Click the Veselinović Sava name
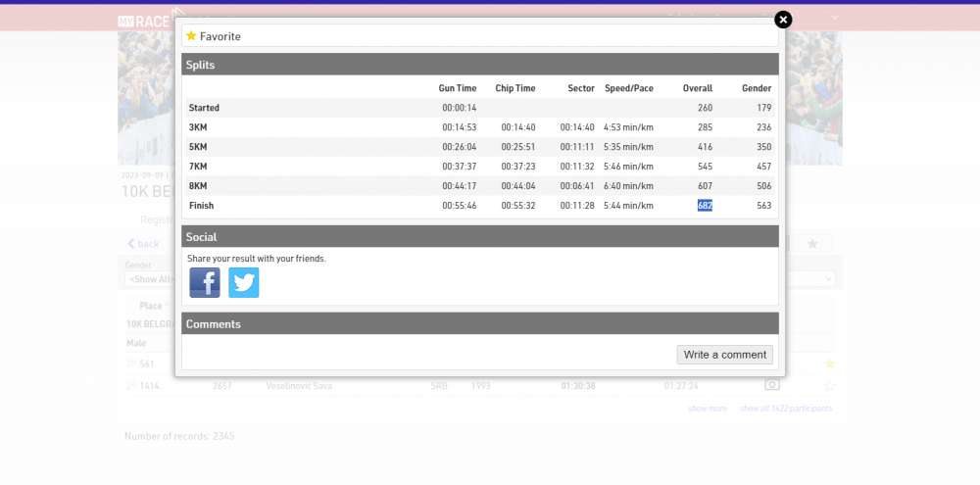 pos(299,386)
